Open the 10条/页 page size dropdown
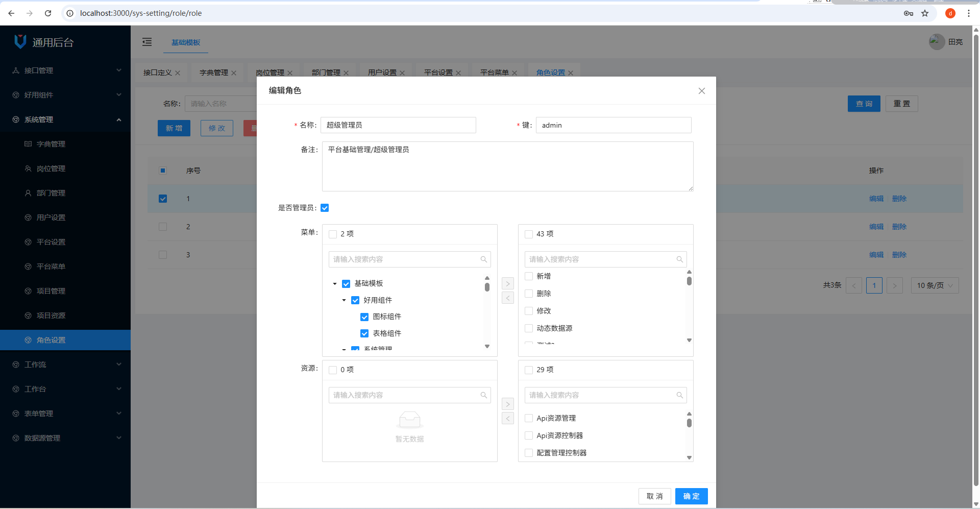Screen dimensions: 980x509 coord(935,285)
